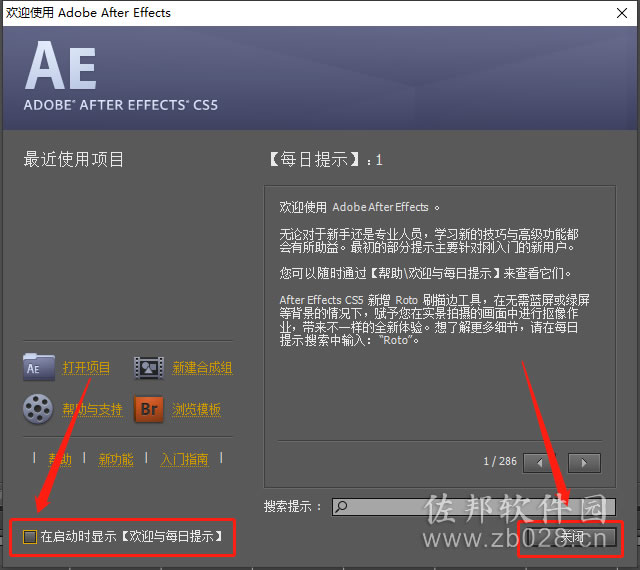Click the 1 / 286 tip counter
This screenshot has width=640, height=570.
point(500,461)
